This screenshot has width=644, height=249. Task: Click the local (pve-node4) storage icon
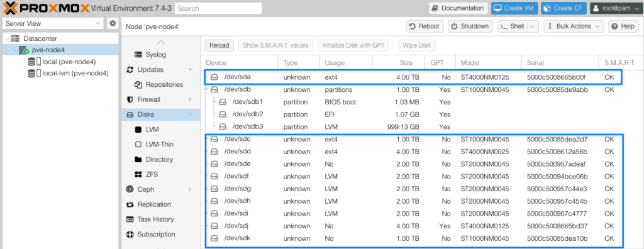pyautogui.click(x=34, y=62)
